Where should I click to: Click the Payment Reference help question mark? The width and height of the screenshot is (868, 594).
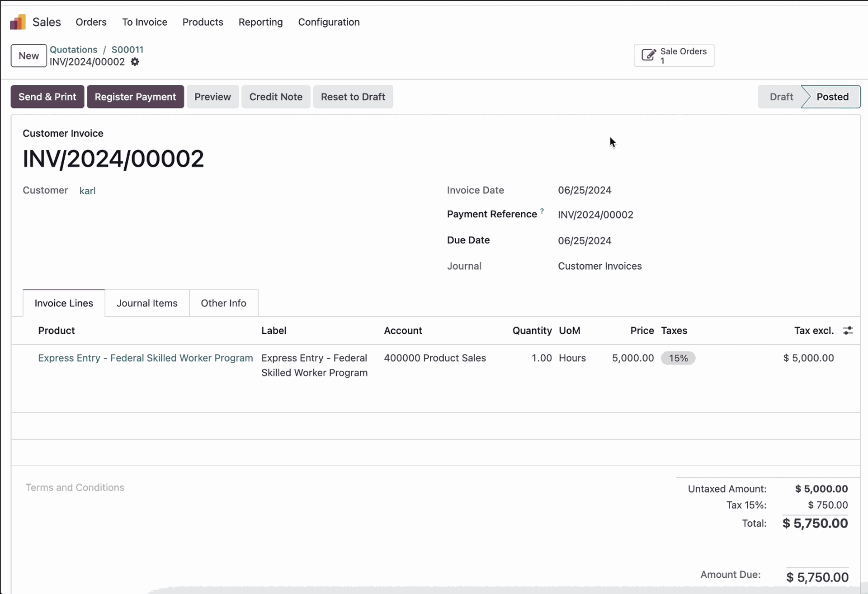542,211
